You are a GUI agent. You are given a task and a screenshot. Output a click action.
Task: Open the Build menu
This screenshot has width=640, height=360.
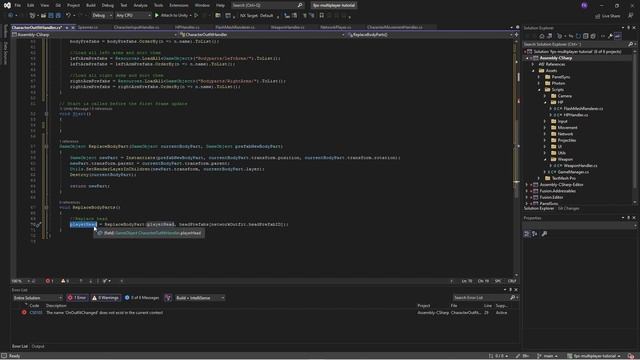point(91,5)
